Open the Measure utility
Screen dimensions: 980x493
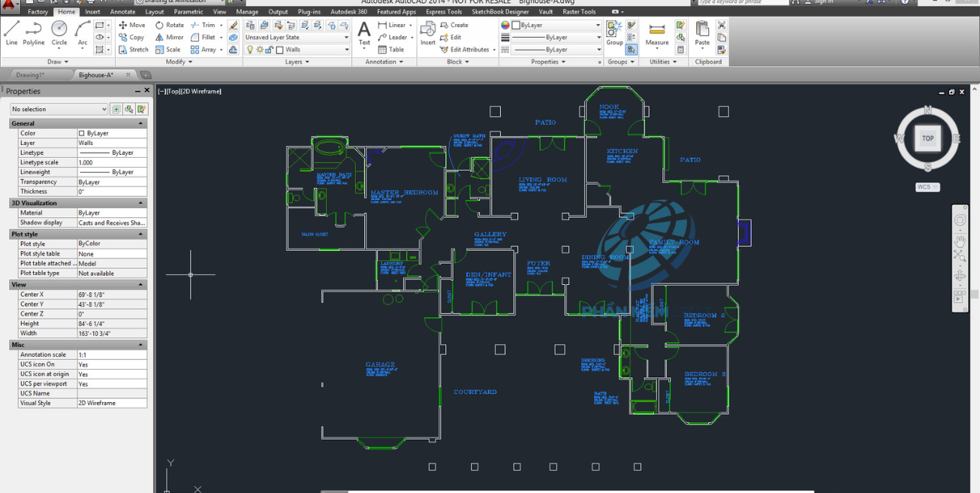click(x=657, y=34)
